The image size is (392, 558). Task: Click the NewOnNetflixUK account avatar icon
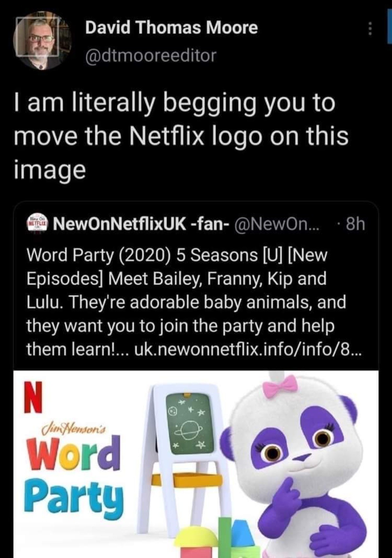[37, 224]
